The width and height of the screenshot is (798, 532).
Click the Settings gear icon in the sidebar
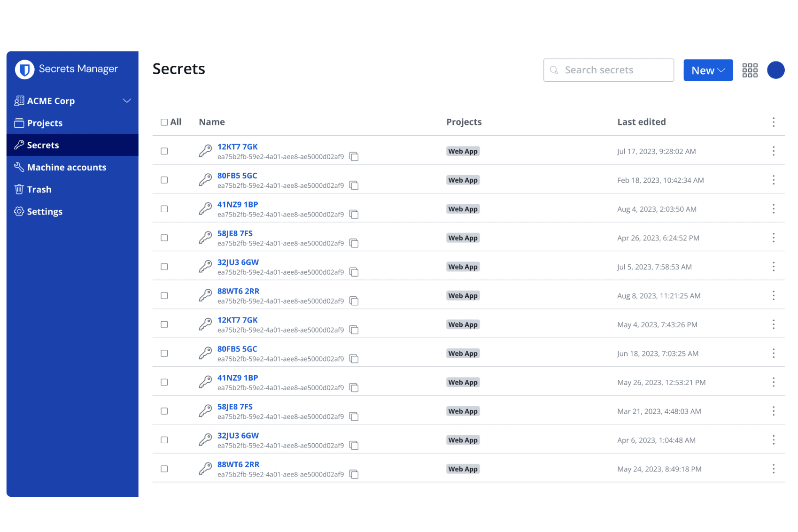point(19,211)
